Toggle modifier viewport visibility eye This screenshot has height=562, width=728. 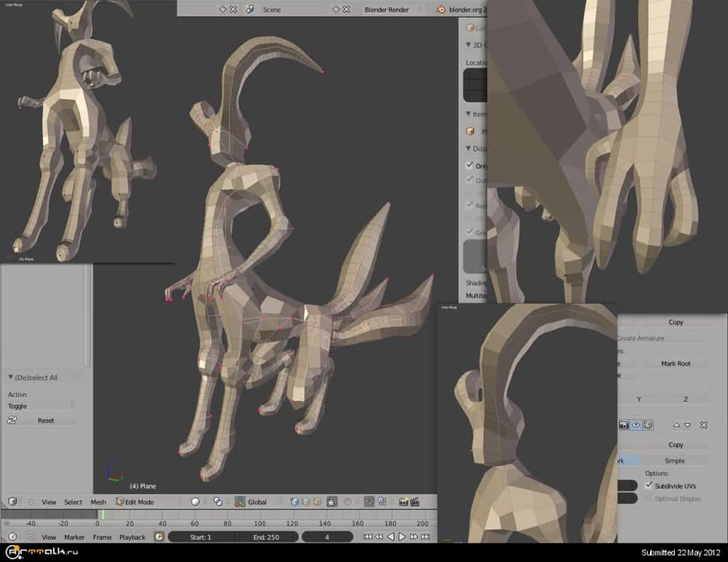click(x=636, y=425)
